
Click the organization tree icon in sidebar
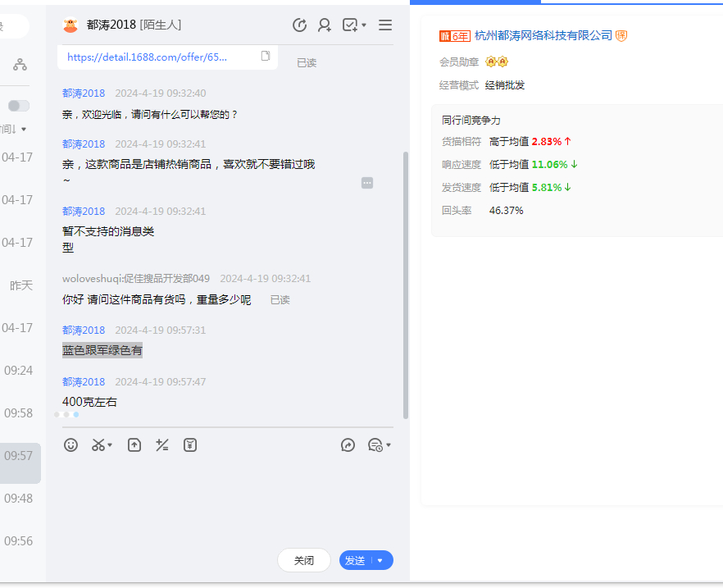pos(20,64)
